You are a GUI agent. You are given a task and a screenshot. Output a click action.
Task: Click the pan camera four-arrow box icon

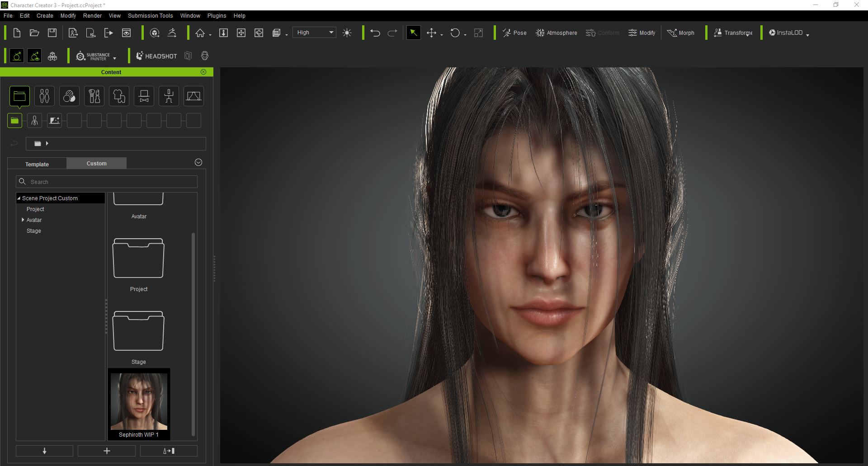(241, 33)
